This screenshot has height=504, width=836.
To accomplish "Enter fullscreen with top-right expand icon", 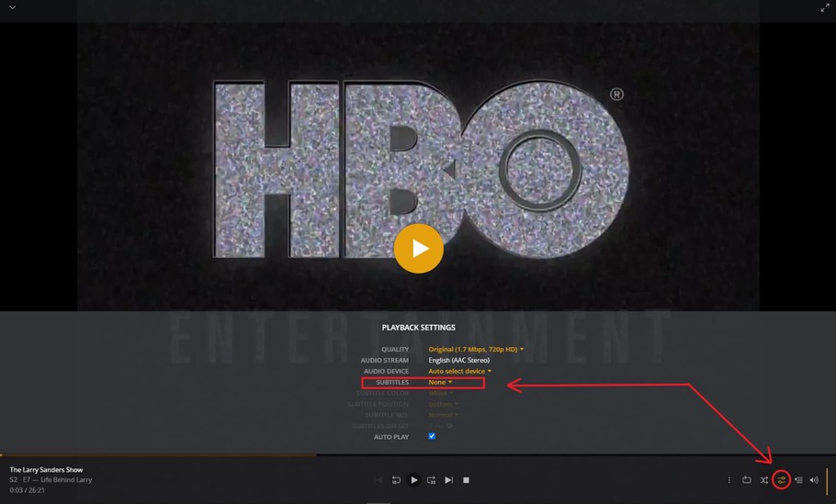I will (824, 7).
